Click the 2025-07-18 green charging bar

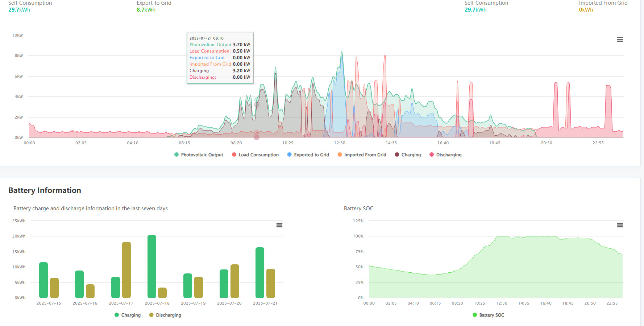tap(152, 267)
